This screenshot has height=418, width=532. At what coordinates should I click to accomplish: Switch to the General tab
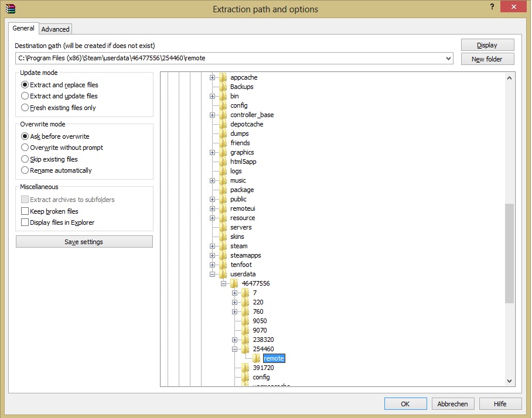point(23,28)
